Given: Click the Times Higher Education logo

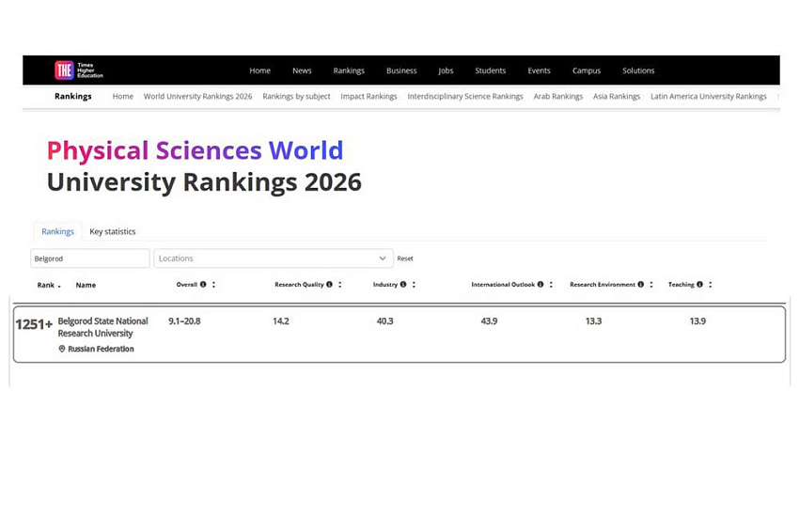Looking at the screenshot, I should (x=78, y=70).
